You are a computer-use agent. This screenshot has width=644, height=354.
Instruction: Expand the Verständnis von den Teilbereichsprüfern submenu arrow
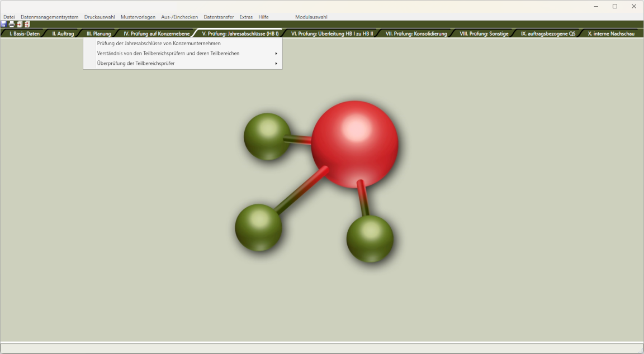pos(276,54)
